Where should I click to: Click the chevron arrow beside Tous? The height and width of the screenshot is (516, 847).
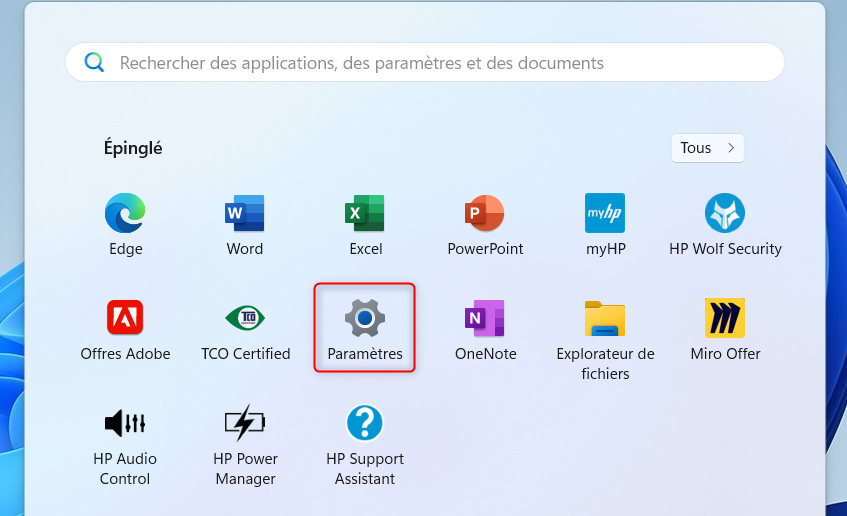click(x=732, y=148)
